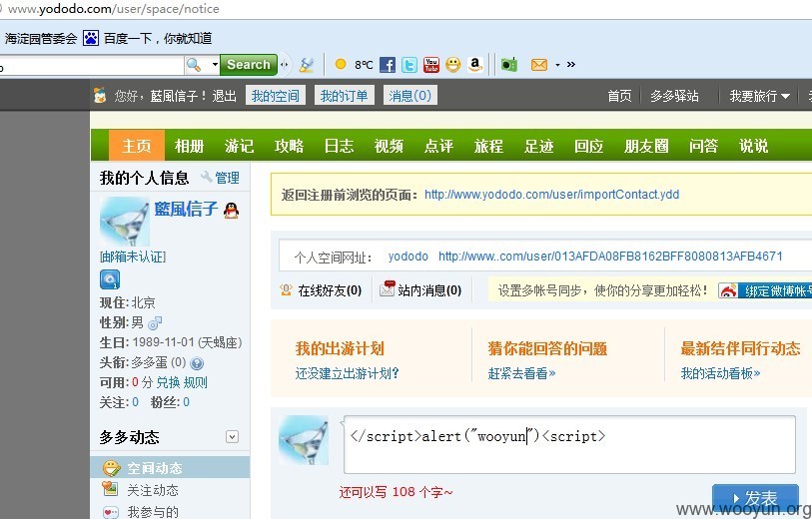Click the green Search button
Image resolution: width=812 pixels, height=519 pixels.
pyautogui.click(x=249, y=65)
